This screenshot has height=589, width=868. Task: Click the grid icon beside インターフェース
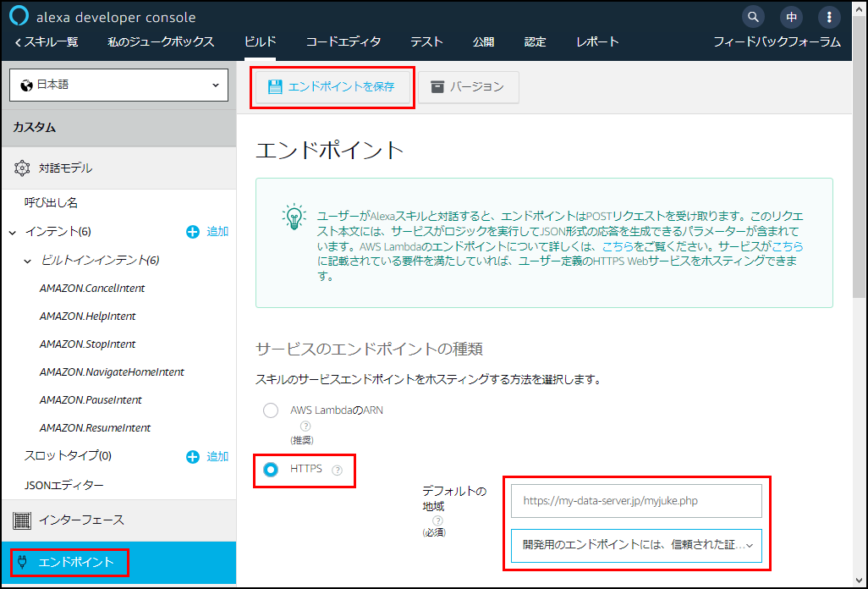click(22, 520)
